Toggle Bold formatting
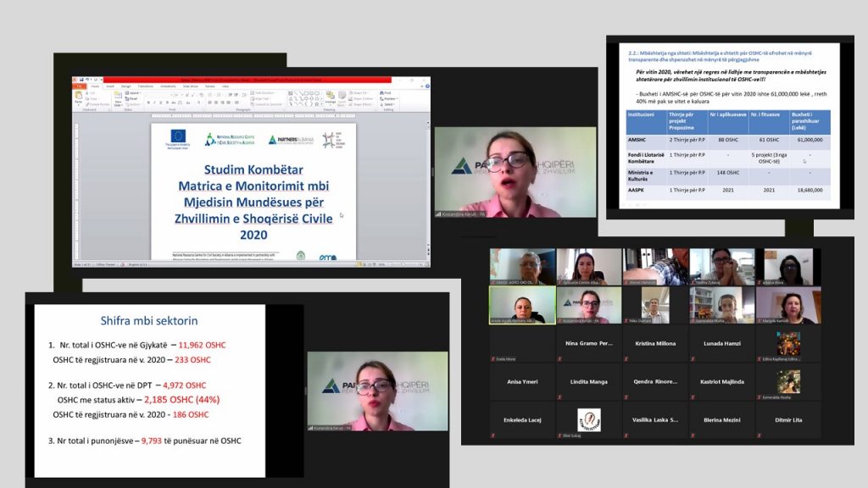The width and height of the screenshot is (868, 488). [148, 103]
